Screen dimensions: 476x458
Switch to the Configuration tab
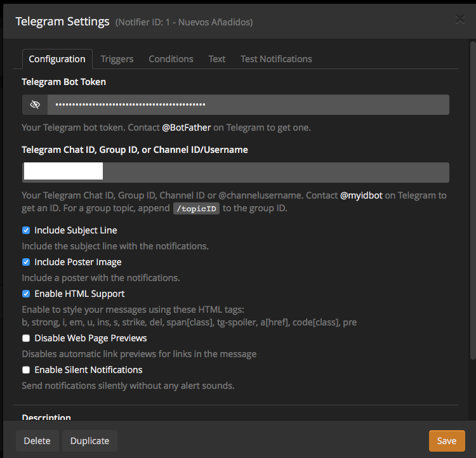(x=57, y=59)
